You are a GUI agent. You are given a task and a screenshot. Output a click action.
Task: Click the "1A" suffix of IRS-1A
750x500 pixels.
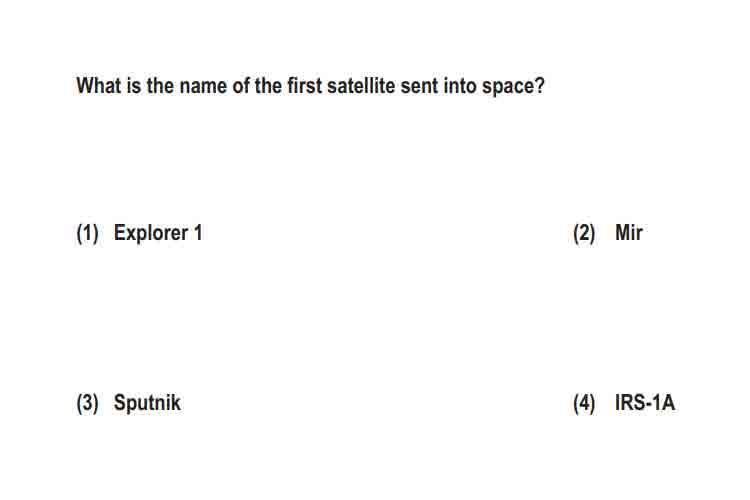pyautogui.click(x=664, y=402)
